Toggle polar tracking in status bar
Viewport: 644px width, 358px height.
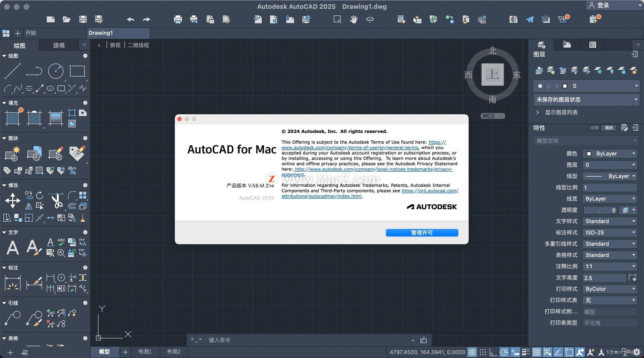pos(504,352)
